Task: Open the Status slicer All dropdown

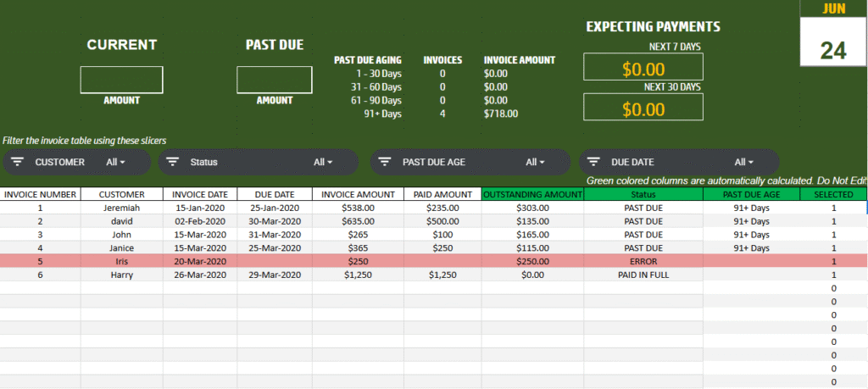Action: (323, 162)
